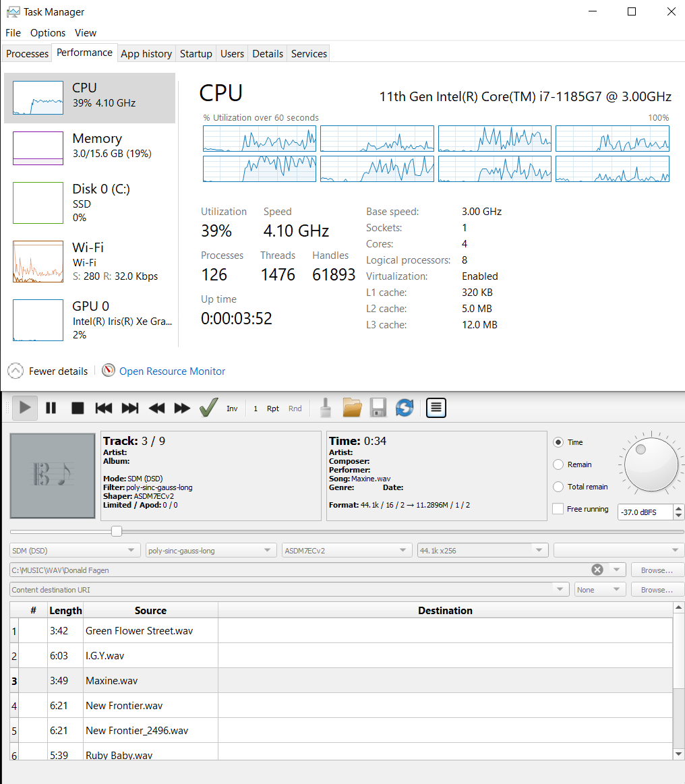This screenshot has width=685, height=784.
Task: Switch to the App history tab
Action: [146, 53]
